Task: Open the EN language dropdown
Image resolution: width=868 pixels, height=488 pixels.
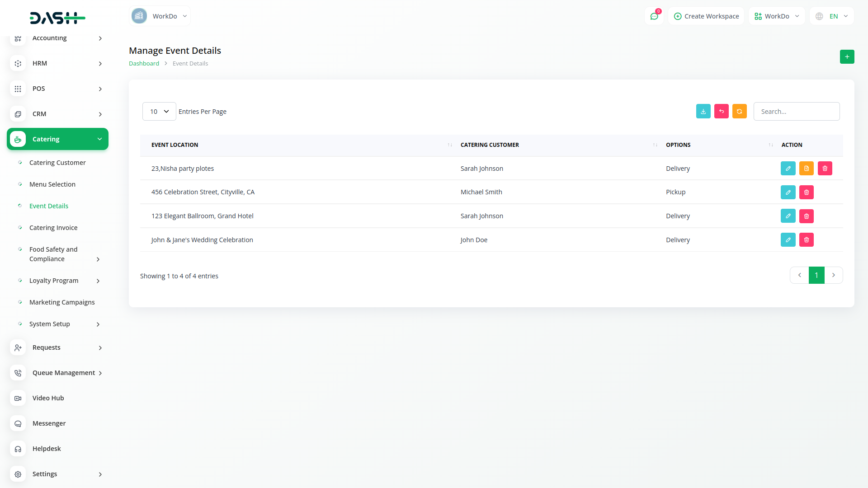Action: point(832,16)
